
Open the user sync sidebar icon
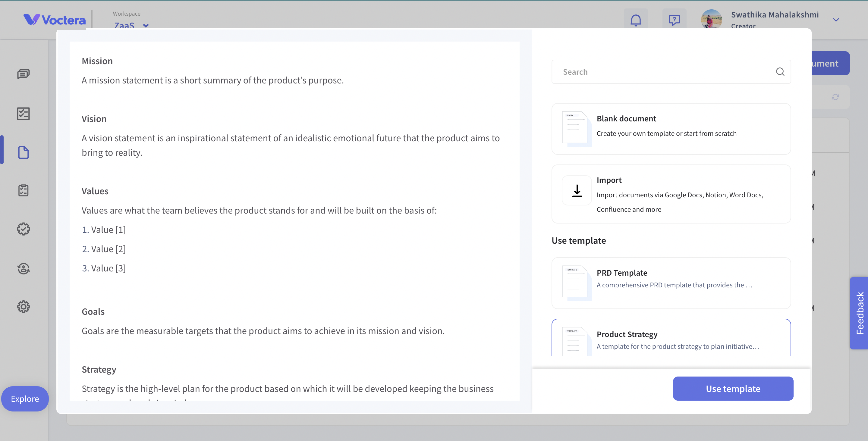(x=23, y=268)
